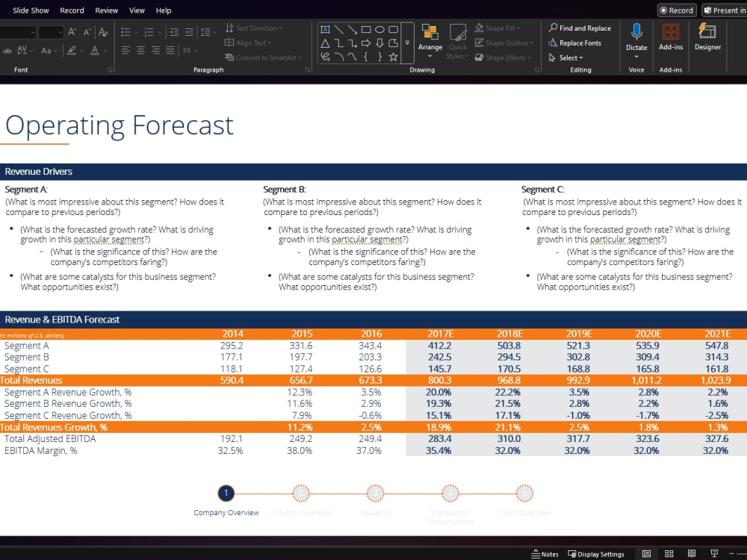747x560 pixels.
Task: Select the Elbow Connector shape
Action: pyautogui.click(x=338, y=43)
